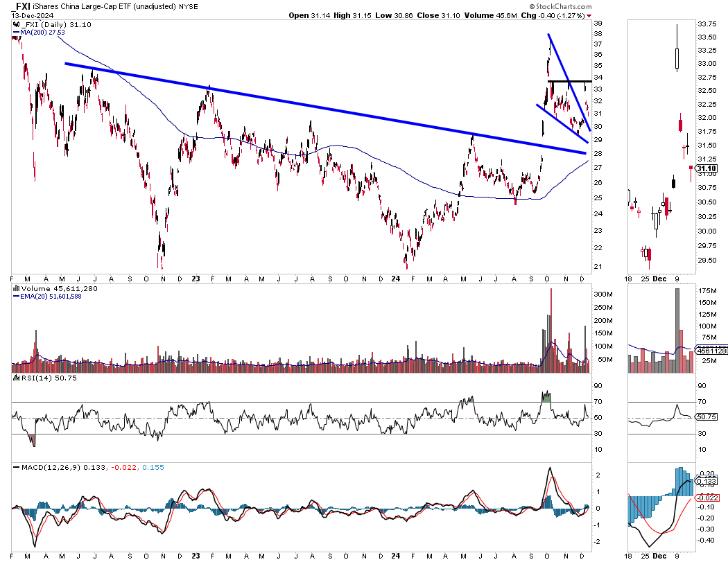The width and height of the screenshot is (728, 562).
Task: Click the Volume 45.6M header value
Action: tap(491, 15)
